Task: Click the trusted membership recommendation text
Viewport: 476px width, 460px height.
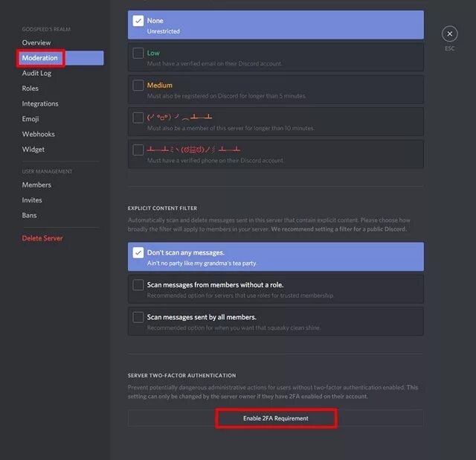Action: (240, 296)
